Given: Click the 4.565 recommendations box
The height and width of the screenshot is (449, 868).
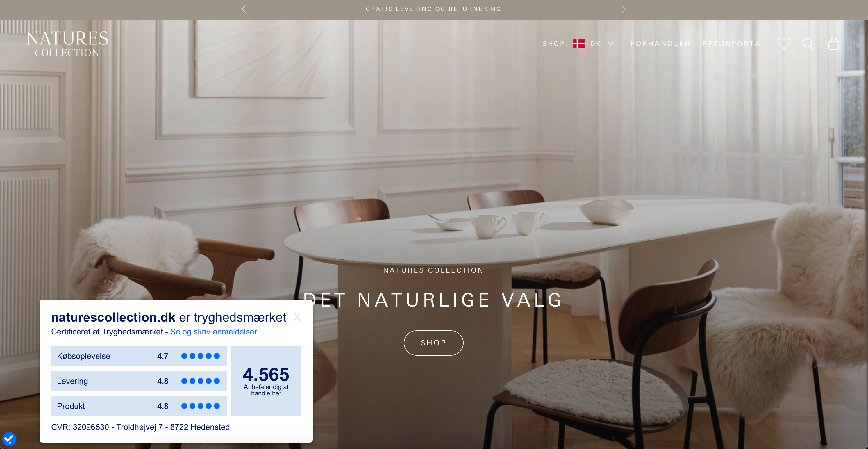Looking at the screenshot, I should tap(266, 381).
